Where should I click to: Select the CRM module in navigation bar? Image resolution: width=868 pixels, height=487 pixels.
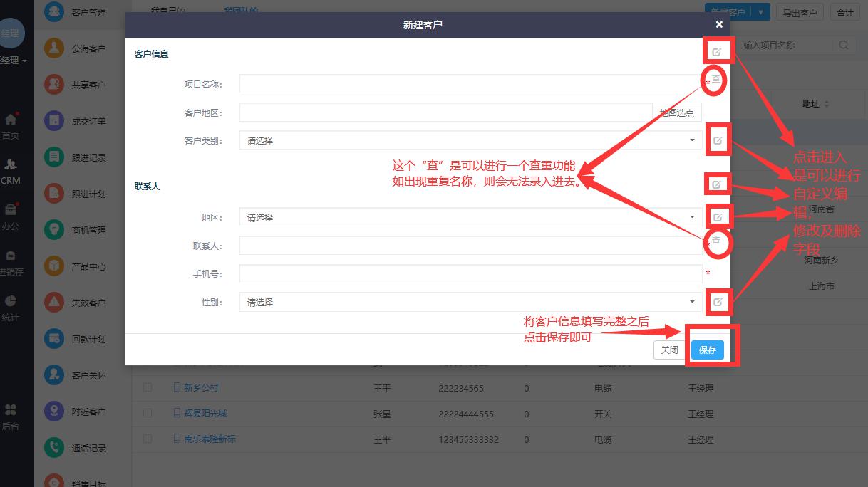tap(10, 172)
